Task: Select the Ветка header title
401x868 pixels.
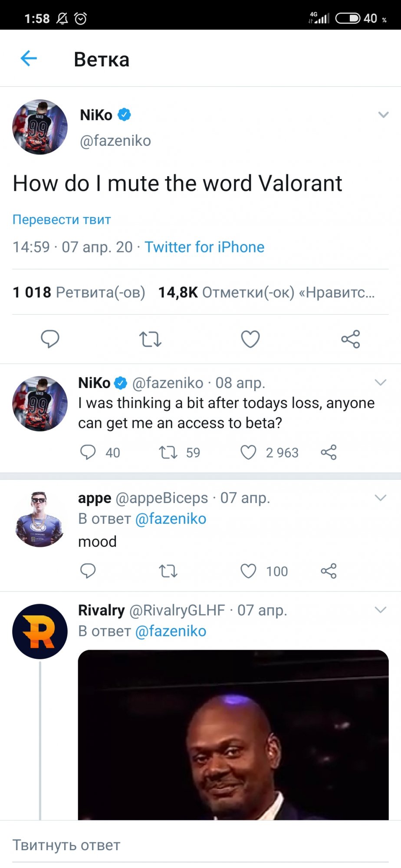Action: coord(101,59)
